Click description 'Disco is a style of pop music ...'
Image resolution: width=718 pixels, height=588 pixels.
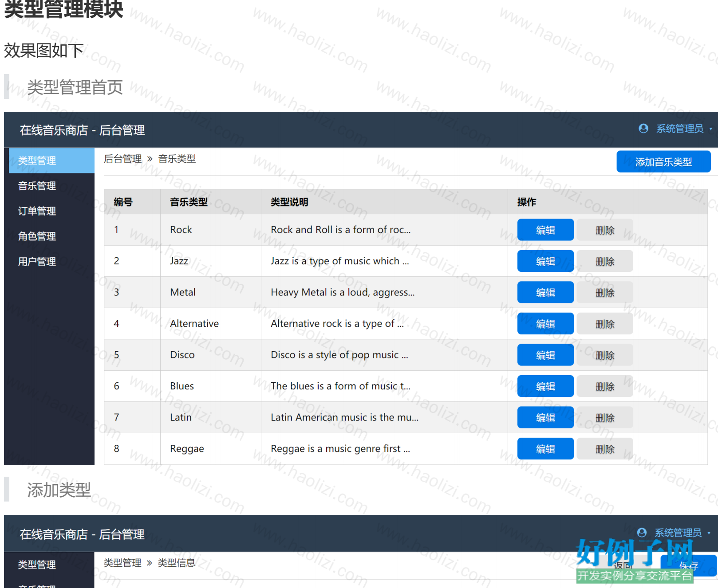pos(339,355)
